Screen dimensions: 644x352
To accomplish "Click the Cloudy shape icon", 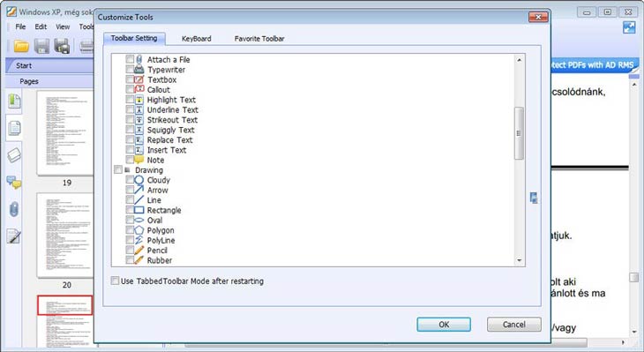I will (x=139, y=180).
